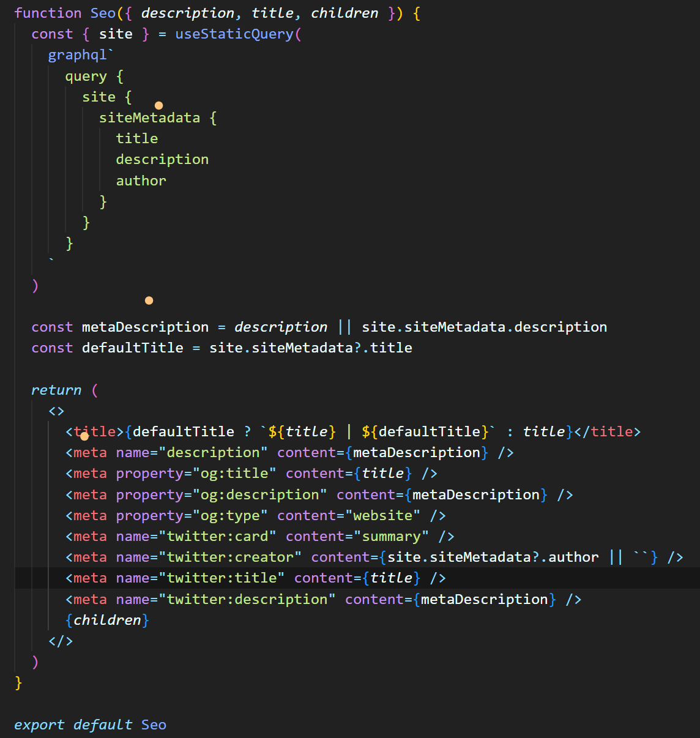Click the "function" keyword
Screen dimensions: 700x738
tap(48, 13)
